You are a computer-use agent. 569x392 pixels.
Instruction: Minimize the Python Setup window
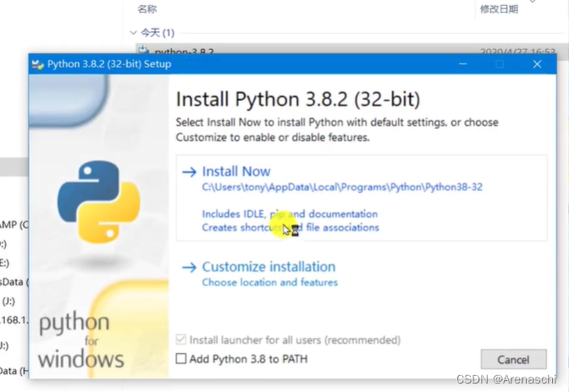462,64
